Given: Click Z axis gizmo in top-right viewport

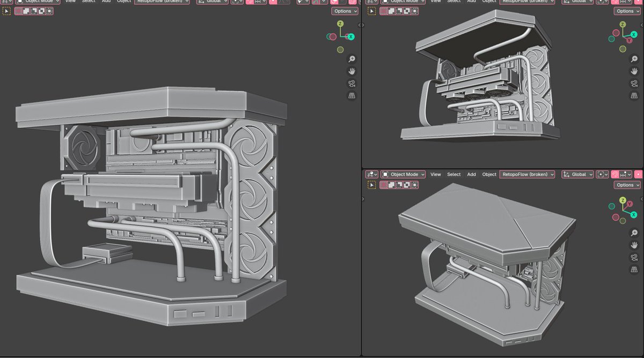Looking at the screenshot, I should tap(623, 25).
